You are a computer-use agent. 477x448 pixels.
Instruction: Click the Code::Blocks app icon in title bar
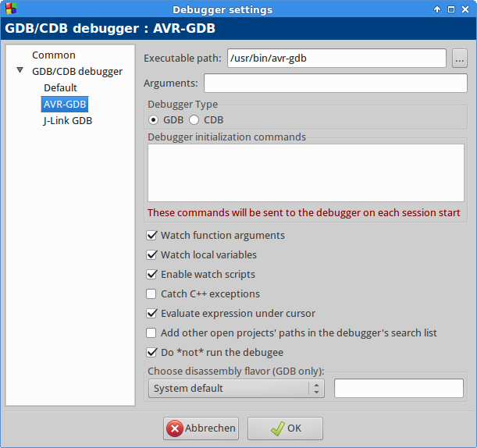pos(11,9)
